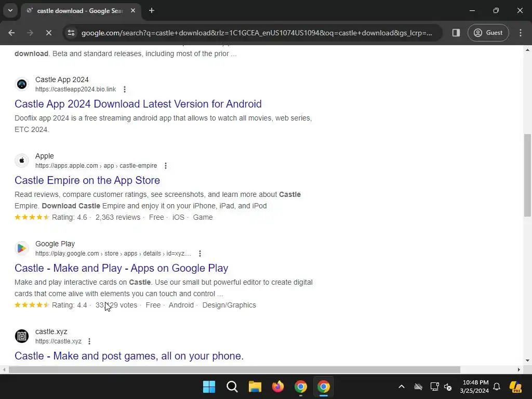
Task: Open Windows taskbar Search
Action: point(232,387)
